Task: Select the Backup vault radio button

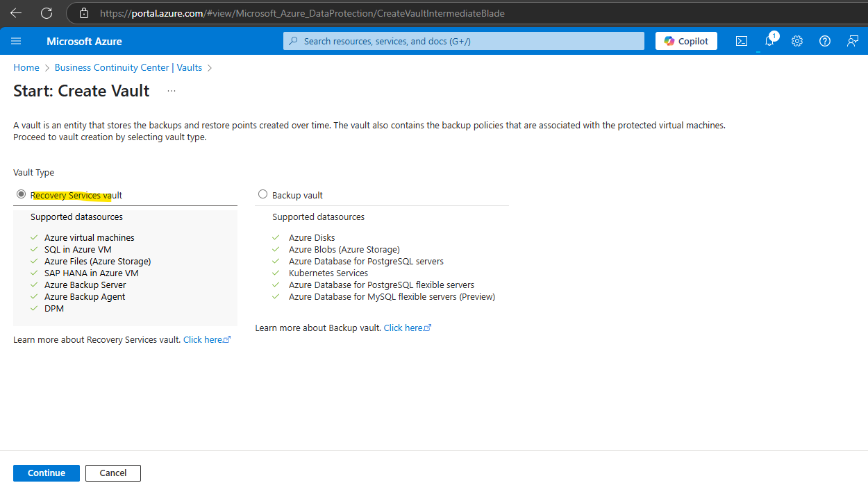Action: [x=262, y=194]
